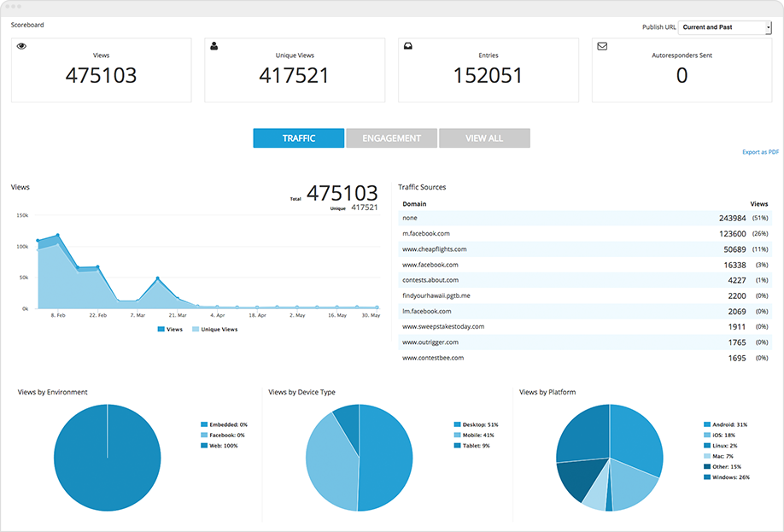
Task: Select the Views by Environment pie chart
Action: [x=107, y=458]
